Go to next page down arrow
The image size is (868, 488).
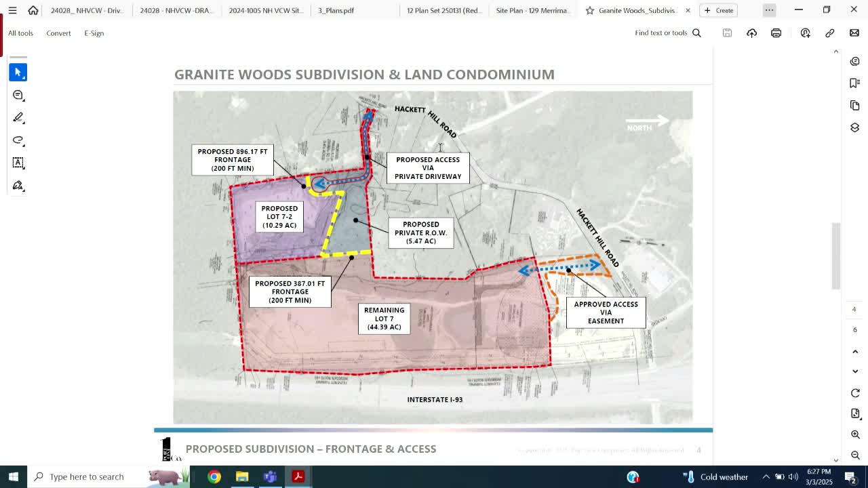tap(855, 371)
